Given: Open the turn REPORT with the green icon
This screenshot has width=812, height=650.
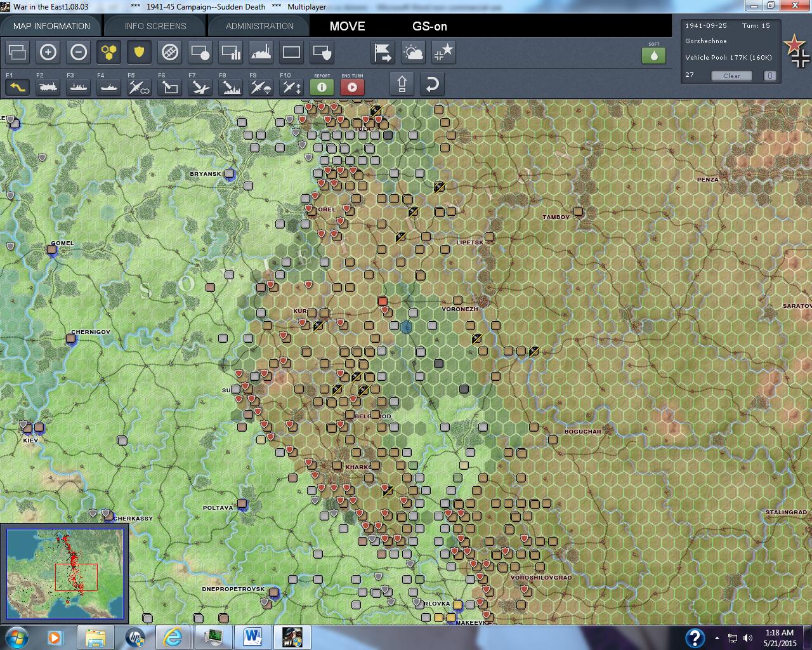Looking at the screenshot, I should pos(322,87).
